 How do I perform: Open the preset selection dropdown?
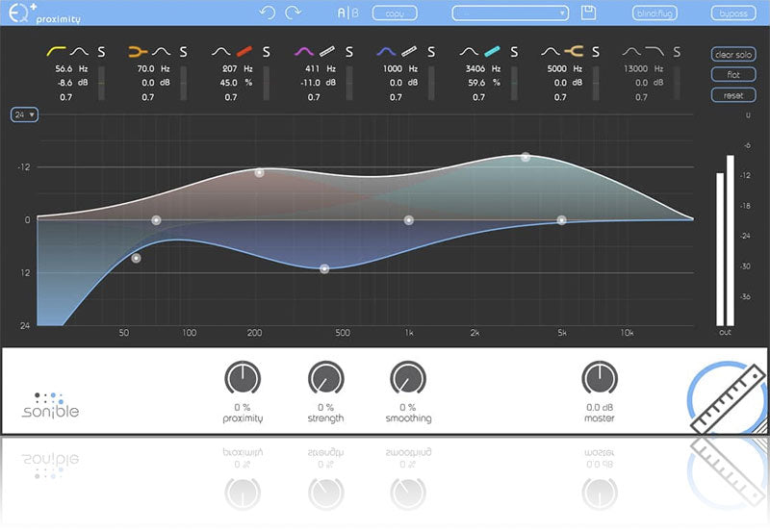point(510,13)
